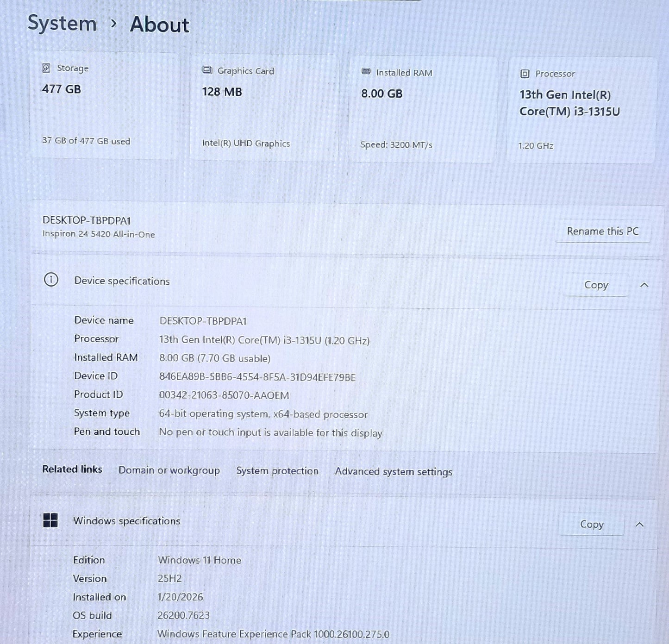The image size is (669, 644).
Task: Go back to System breadcrumb
Action: (x=62, y=23)
